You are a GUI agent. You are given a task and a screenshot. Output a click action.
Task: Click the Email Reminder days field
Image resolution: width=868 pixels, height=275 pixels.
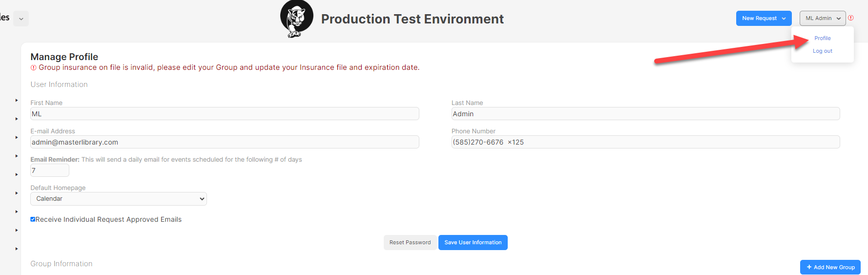point(50,170)
